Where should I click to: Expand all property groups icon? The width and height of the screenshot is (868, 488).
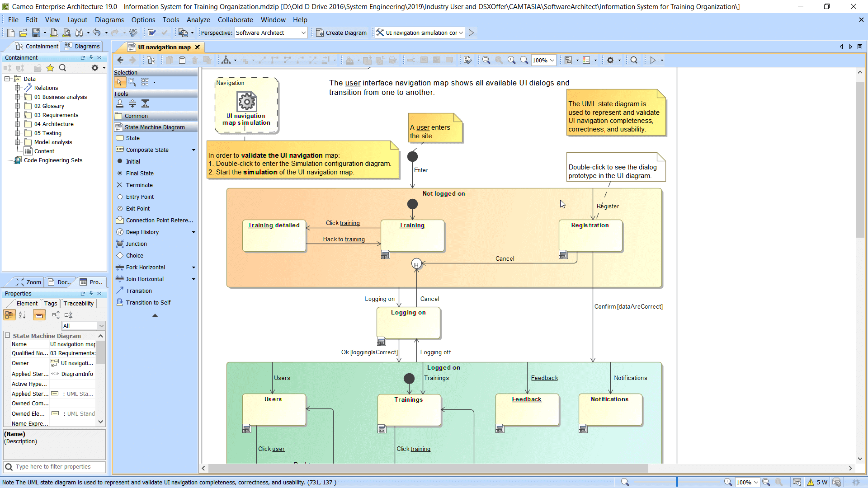pyautogui.click(x=56, y=315)
